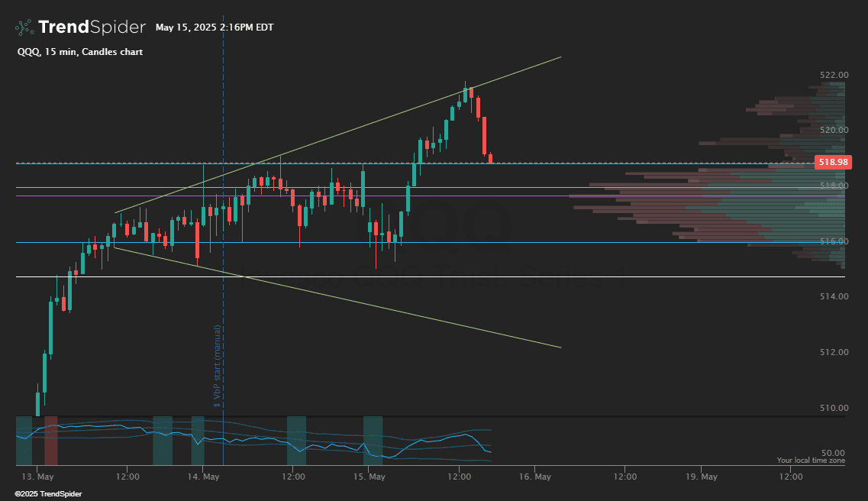
Task: Click the 15. May date label
Action: (369, 477)
